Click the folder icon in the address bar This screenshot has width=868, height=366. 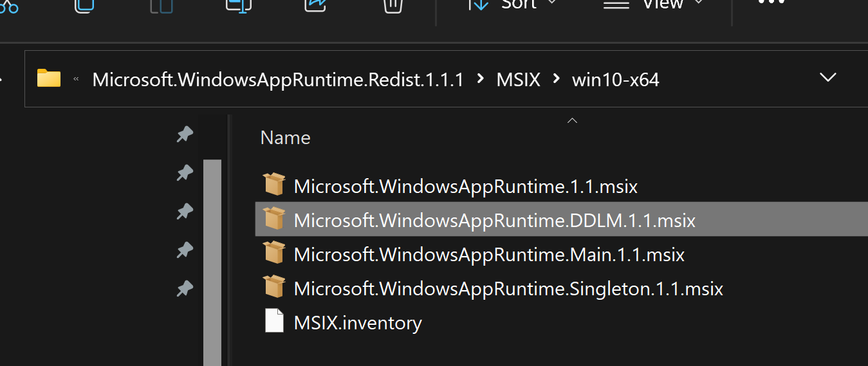click(x=49, y=78)
